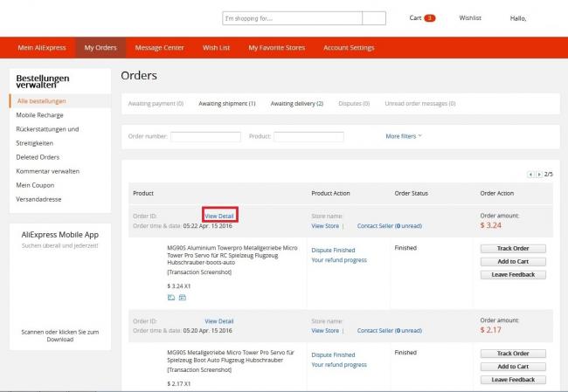Open the Message Center tab
Viewport: 568px width, 392px height.
pos(159,47)
